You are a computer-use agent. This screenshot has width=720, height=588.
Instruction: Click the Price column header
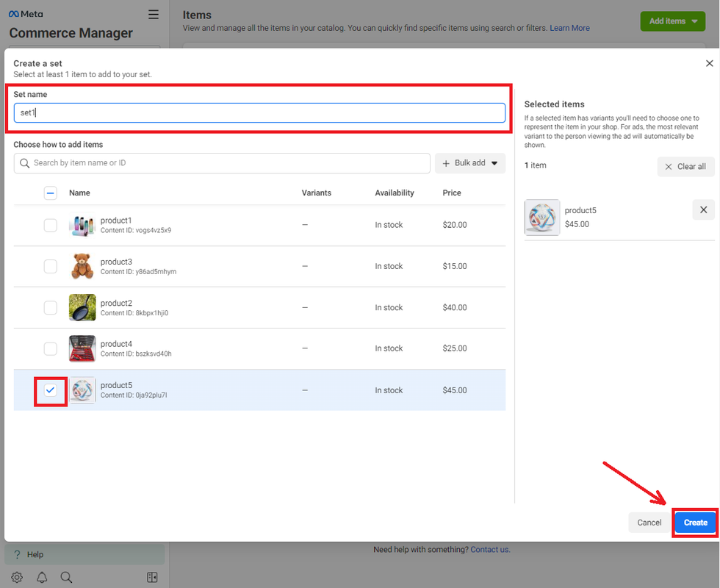coord(452,193)
